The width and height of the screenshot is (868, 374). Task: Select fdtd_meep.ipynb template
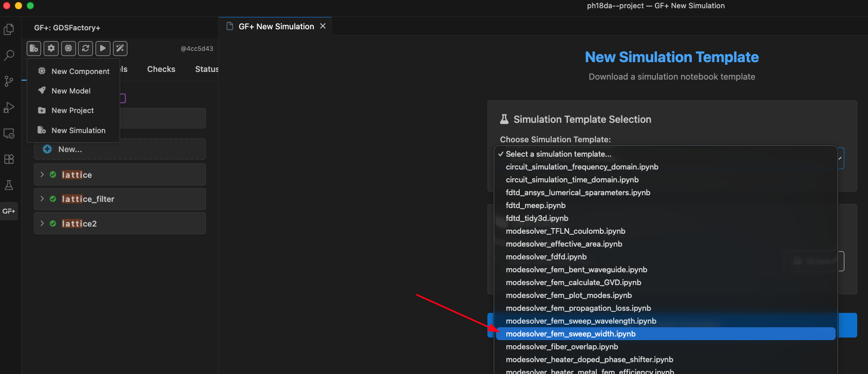(666, 205)
